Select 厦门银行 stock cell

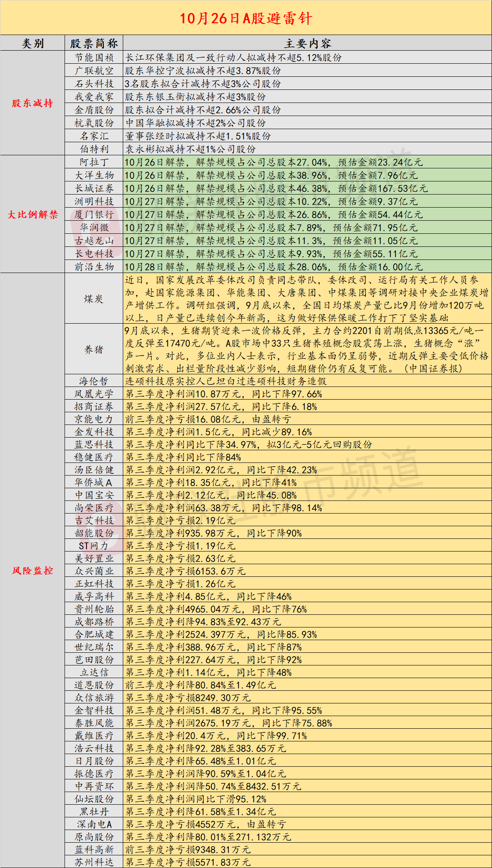94,214
